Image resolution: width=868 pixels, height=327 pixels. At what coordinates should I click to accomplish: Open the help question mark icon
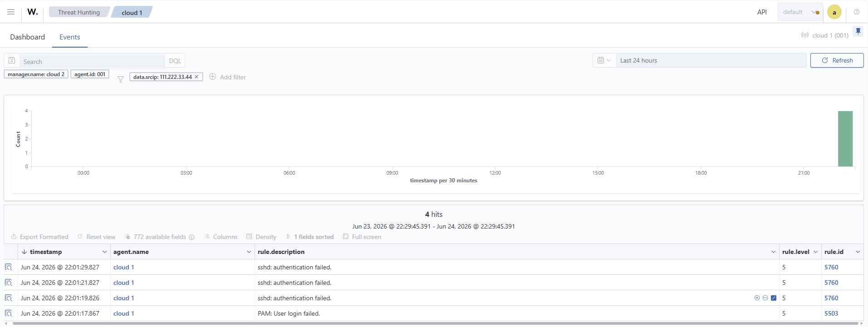(x=857, y=12)
